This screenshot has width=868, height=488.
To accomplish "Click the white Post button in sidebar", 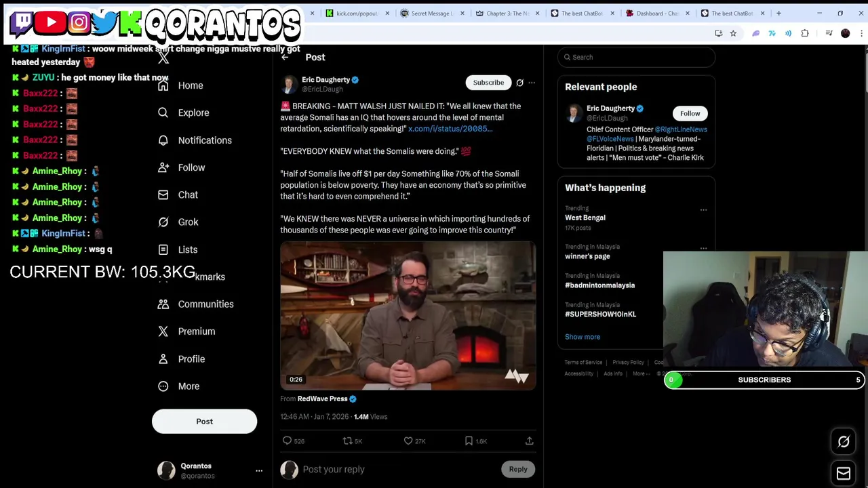I will (x=204, y=422).
